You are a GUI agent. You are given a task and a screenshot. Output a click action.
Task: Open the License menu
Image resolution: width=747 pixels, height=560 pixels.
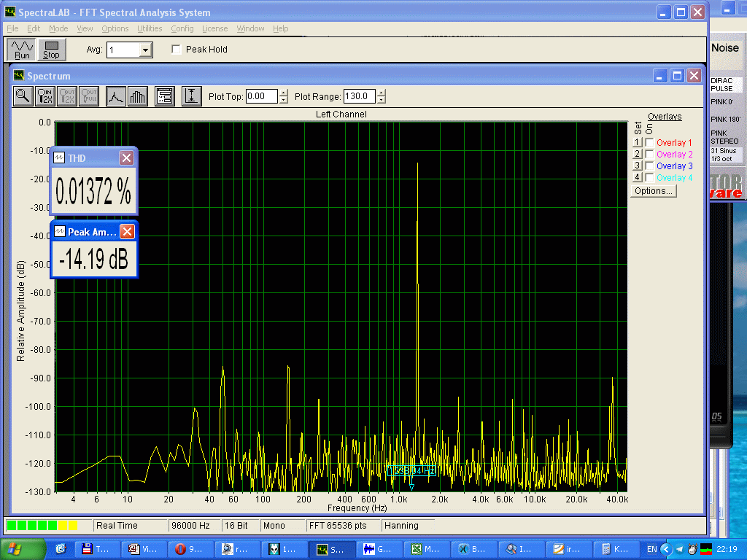pos(215,28)
